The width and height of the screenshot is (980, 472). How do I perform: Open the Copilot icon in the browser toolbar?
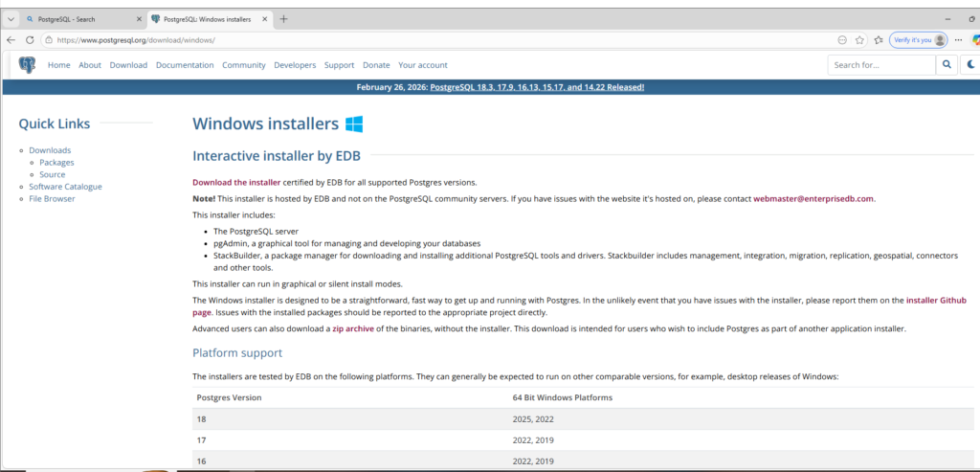coord(975,40)
